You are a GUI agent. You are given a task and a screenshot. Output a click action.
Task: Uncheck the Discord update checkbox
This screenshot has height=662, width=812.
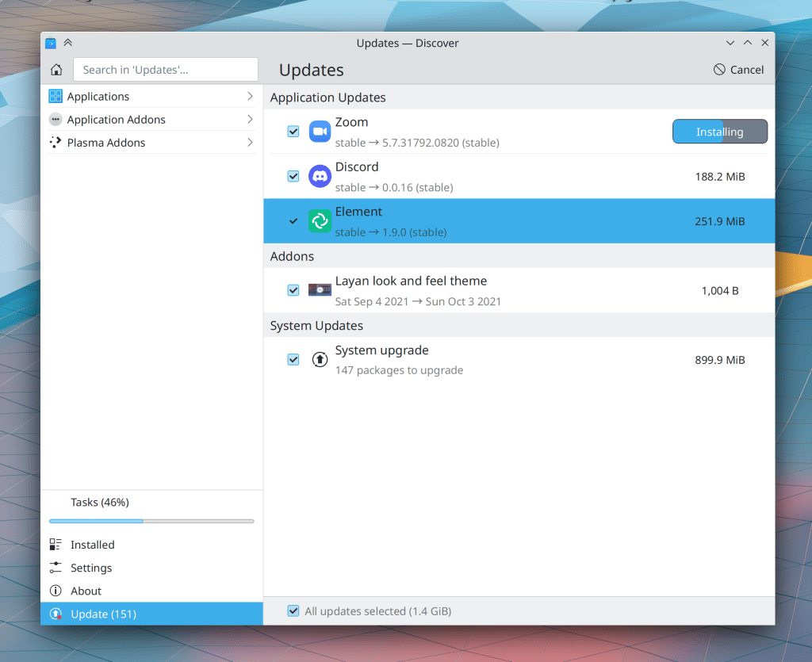point(293,176)
